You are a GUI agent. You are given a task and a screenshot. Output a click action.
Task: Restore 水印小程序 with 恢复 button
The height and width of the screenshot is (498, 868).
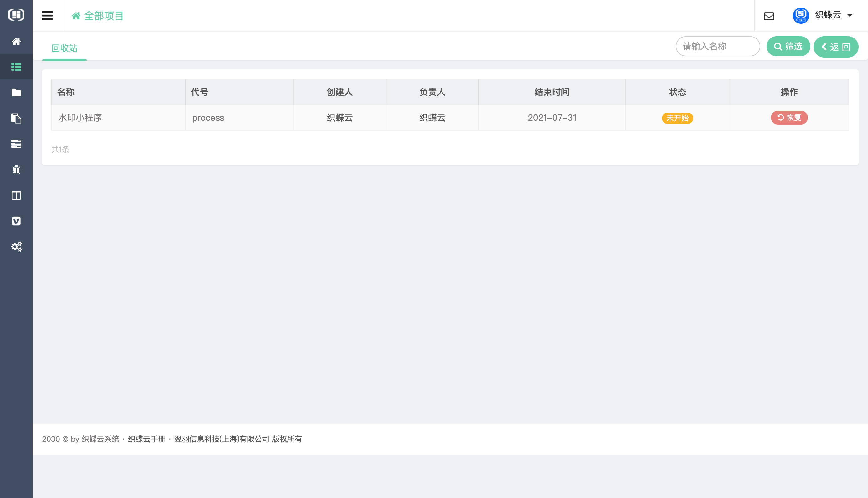789,118
